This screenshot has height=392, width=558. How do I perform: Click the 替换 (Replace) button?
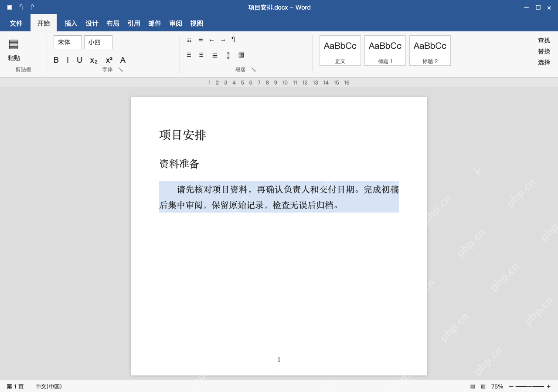[544, 51]
